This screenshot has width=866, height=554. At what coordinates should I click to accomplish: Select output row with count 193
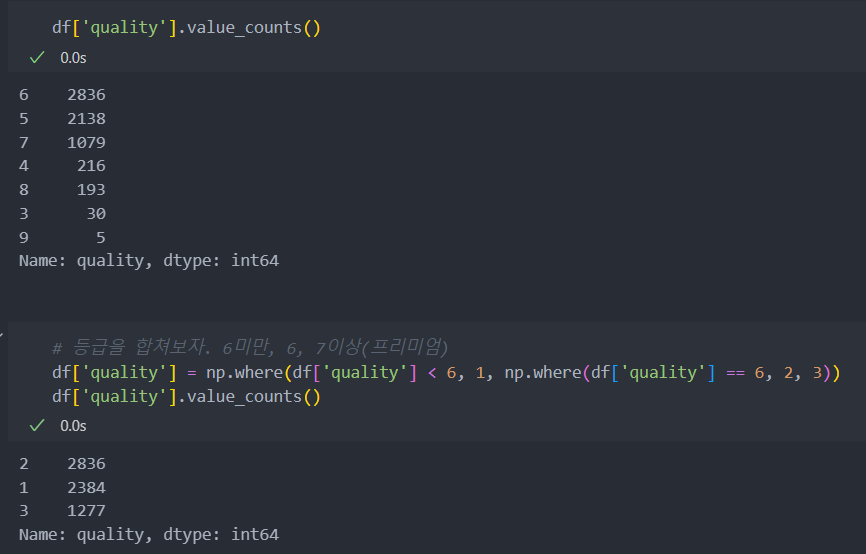(x=62, y=189)
